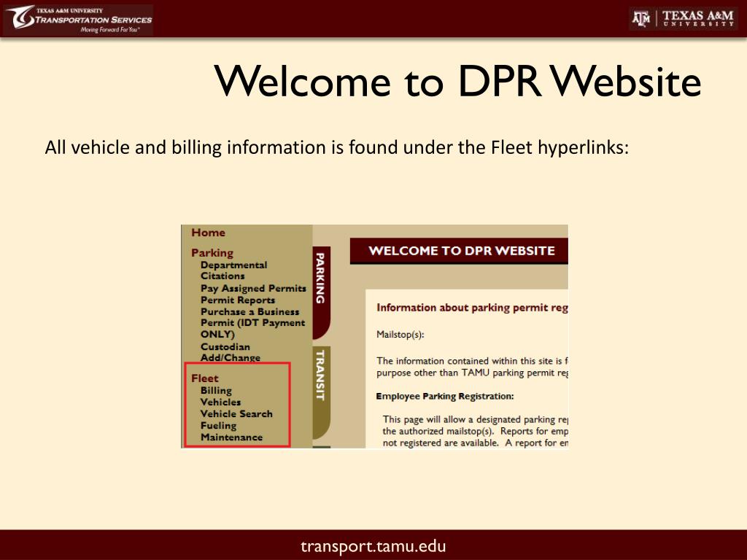
Task: Click 'This page will allow a designated' paragraph
Action: point(476,431)
